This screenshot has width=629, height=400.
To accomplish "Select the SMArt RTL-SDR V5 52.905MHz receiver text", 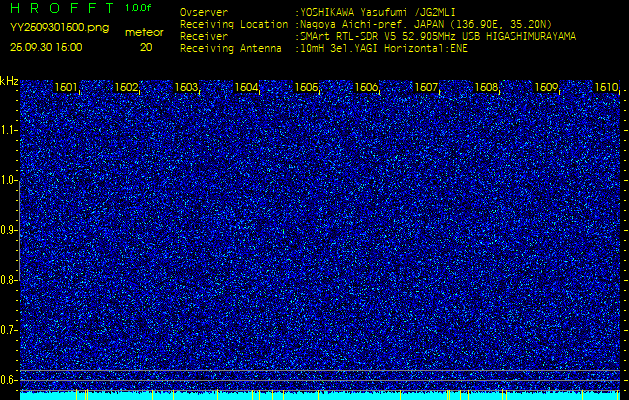I will click(x=438, y=37).
